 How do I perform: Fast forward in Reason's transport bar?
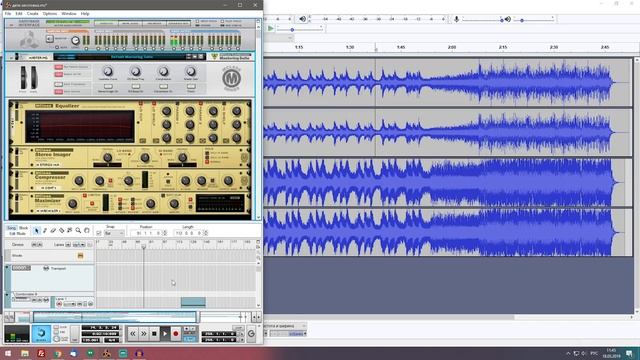(x=144, y=334)
